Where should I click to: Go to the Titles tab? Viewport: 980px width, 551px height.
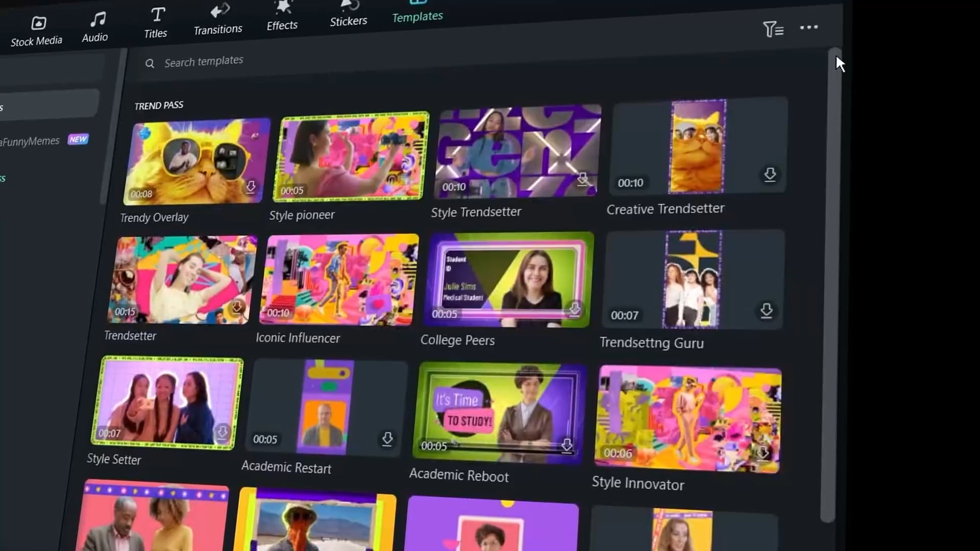(x=156, y=23)
